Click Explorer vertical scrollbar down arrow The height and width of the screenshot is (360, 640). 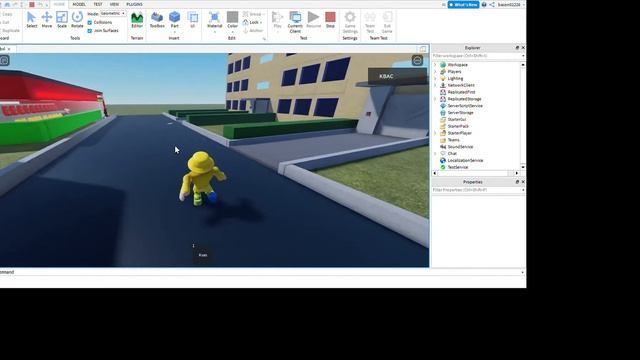pyautogui.click(x=523, y=167)
